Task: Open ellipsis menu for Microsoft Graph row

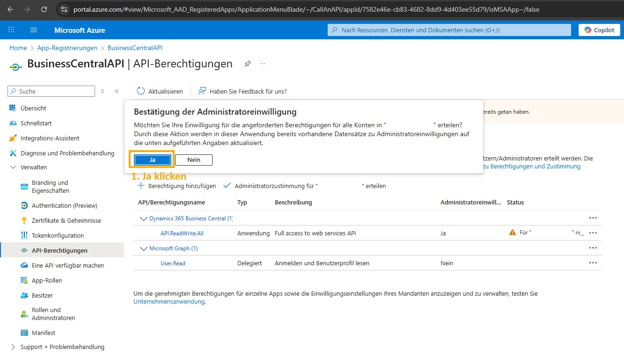Action: 593,248
